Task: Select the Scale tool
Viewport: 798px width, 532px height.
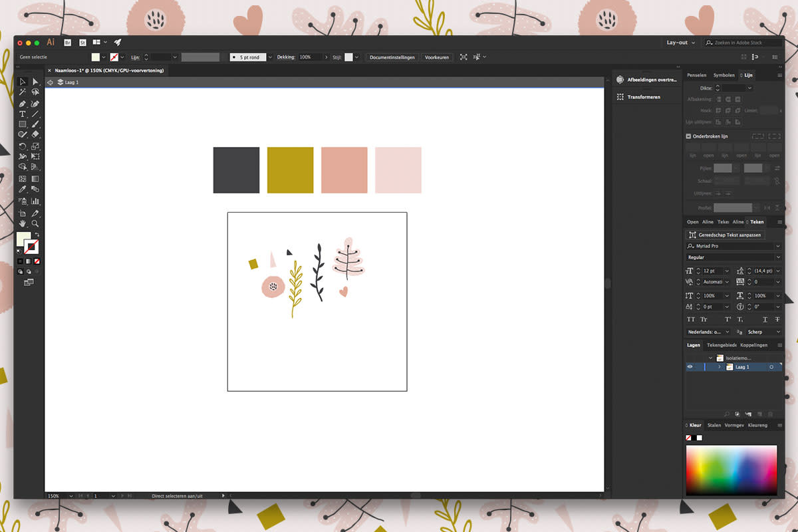Action: pyautogui.click(x=35, y=146)
